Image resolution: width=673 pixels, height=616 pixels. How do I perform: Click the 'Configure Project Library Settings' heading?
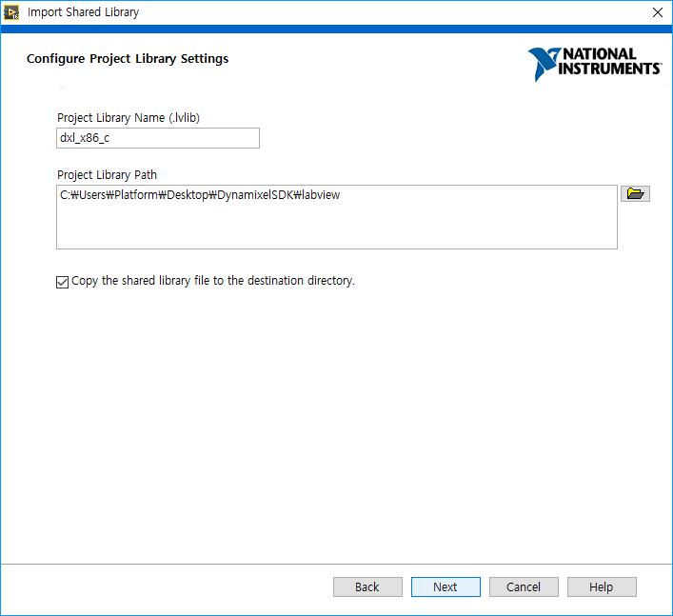(x=128, y=59)
